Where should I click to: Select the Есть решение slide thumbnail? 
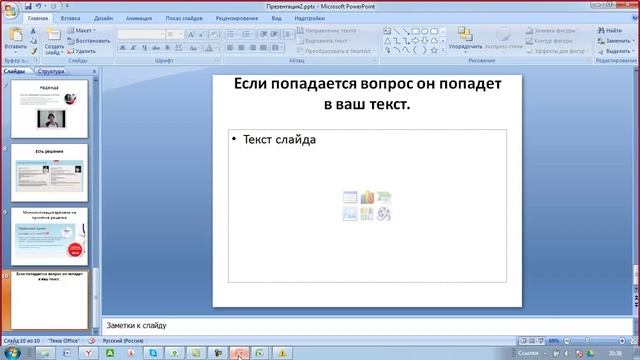pyautogui.click(x=49, y=173)
